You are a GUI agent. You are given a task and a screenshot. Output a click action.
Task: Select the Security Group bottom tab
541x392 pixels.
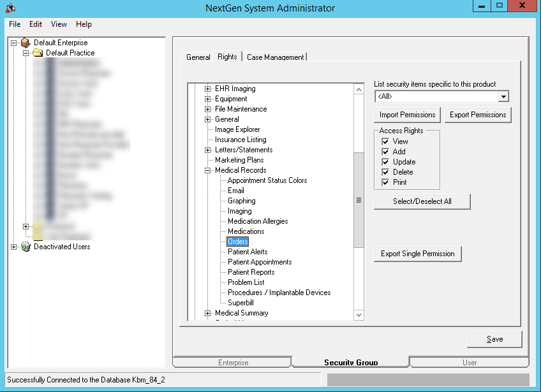(x=351, y=362)
